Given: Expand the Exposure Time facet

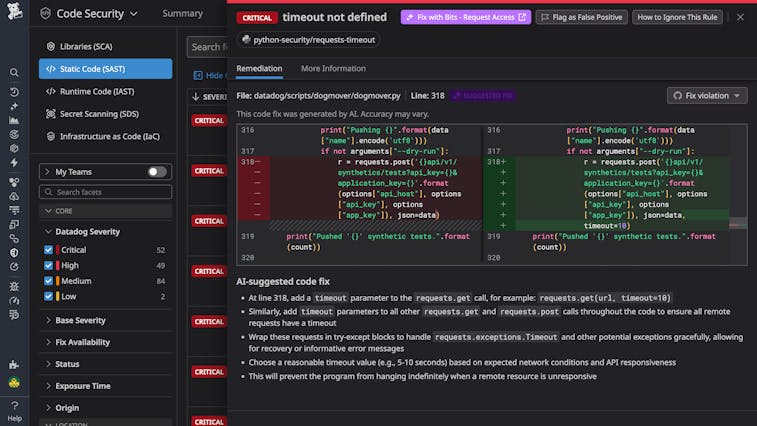Looking at the screenshot, I should [x=82, y=386].
